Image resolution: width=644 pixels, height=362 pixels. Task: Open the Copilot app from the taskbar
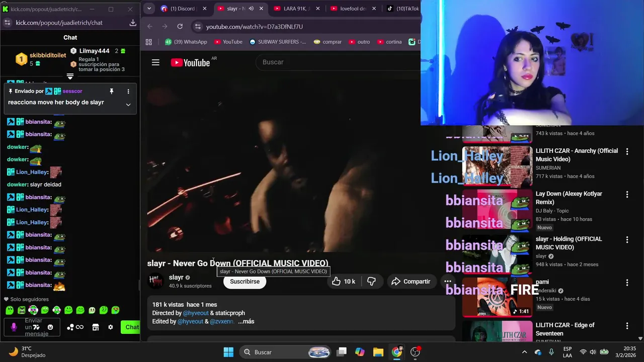tap(359, 352)
